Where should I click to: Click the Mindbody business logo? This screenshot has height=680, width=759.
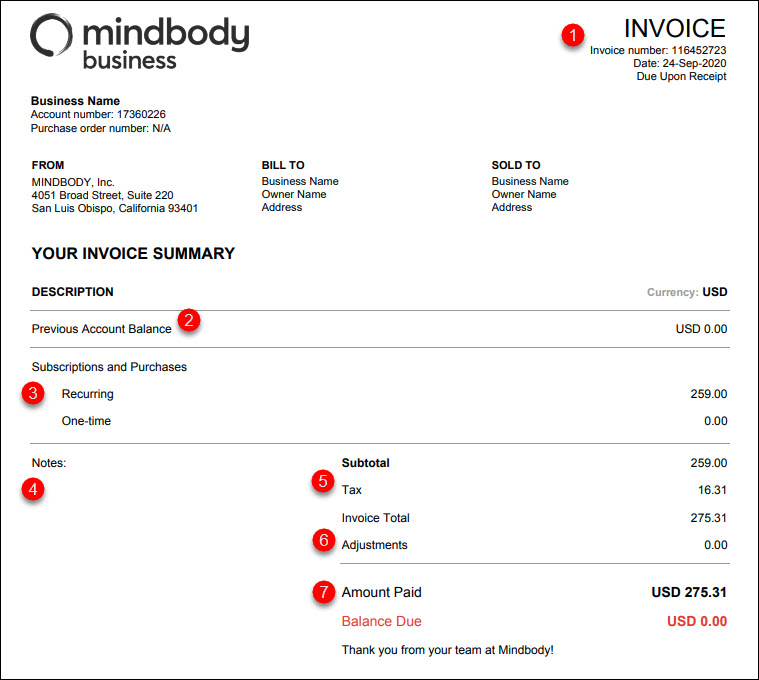(139, 42)
